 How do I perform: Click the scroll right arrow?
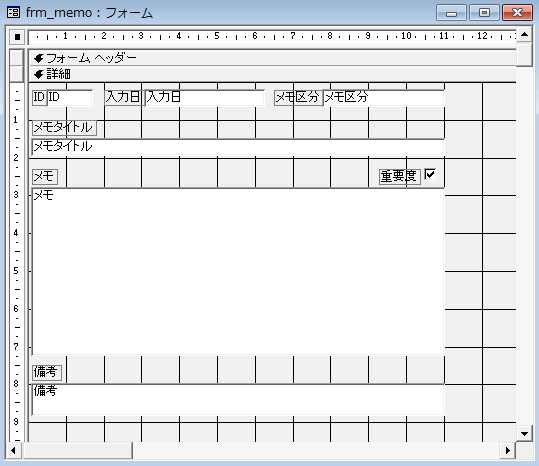tap(507, 450)
